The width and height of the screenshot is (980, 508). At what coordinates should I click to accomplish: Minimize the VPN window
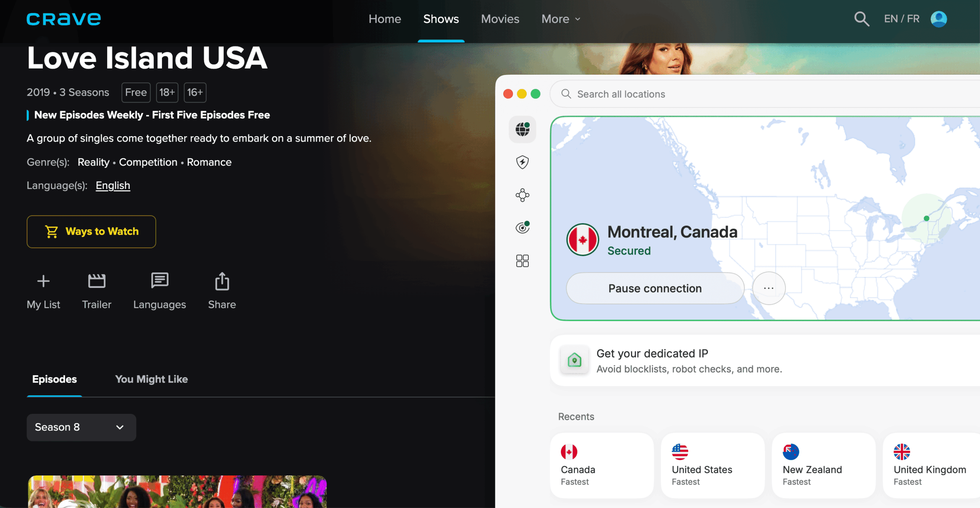[x=522, y=94]
